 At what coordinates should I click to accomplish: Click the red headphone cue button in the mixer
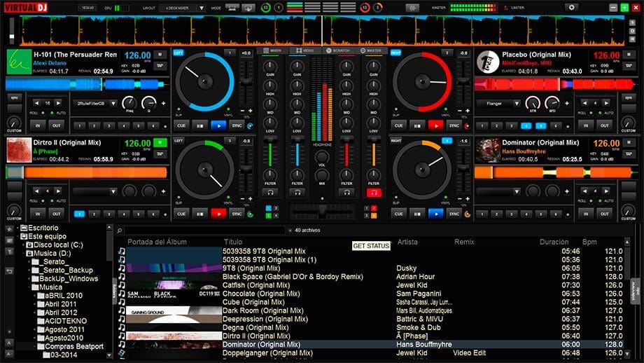374,193
